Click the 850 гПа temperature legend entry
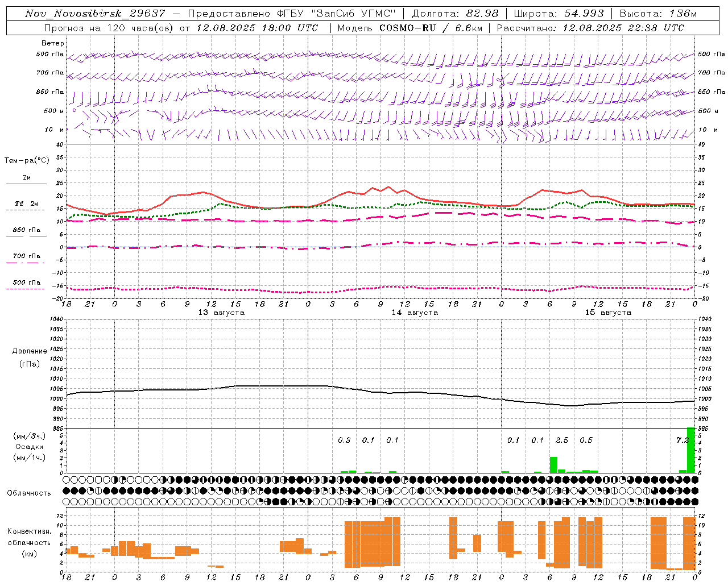The height and width of the screenshot is (582, 728). [x=26, y=232]
